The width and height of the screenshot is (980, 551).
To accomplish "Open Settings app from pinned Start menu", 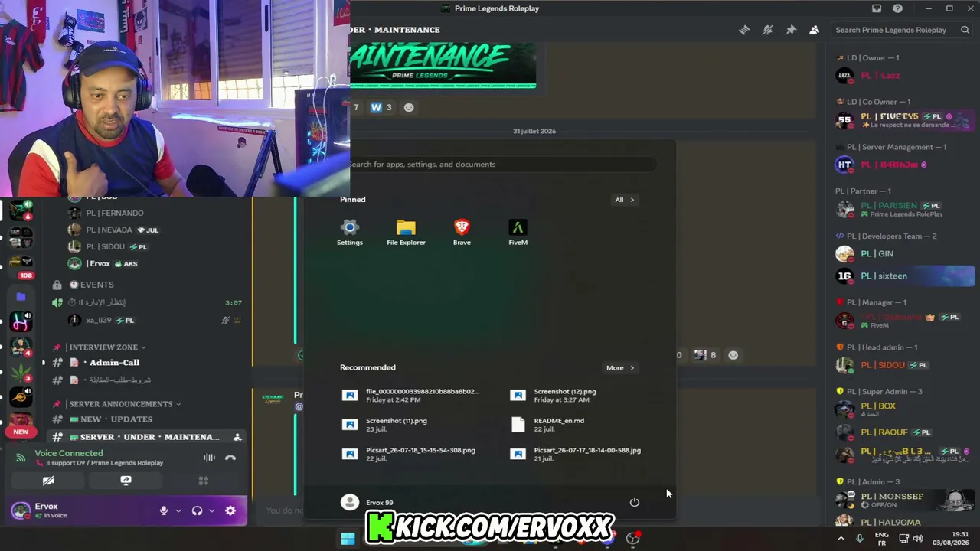I will [x=350, y=233].
